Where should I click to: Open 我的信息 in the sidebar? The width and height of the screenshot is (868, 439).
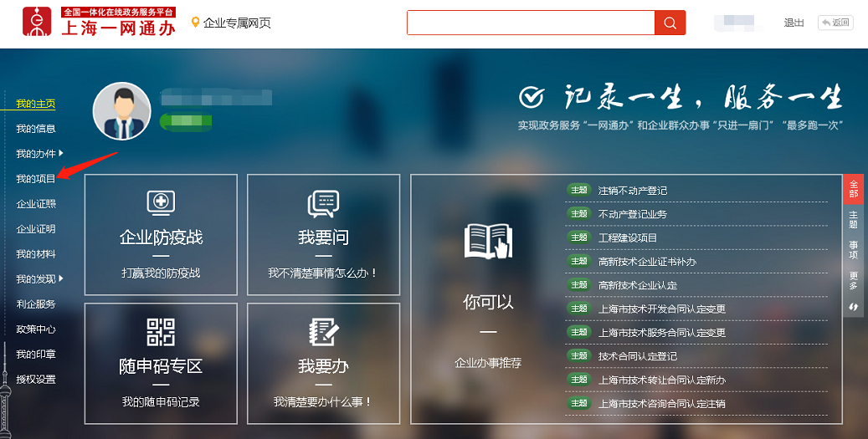click(x=36, y=129)
